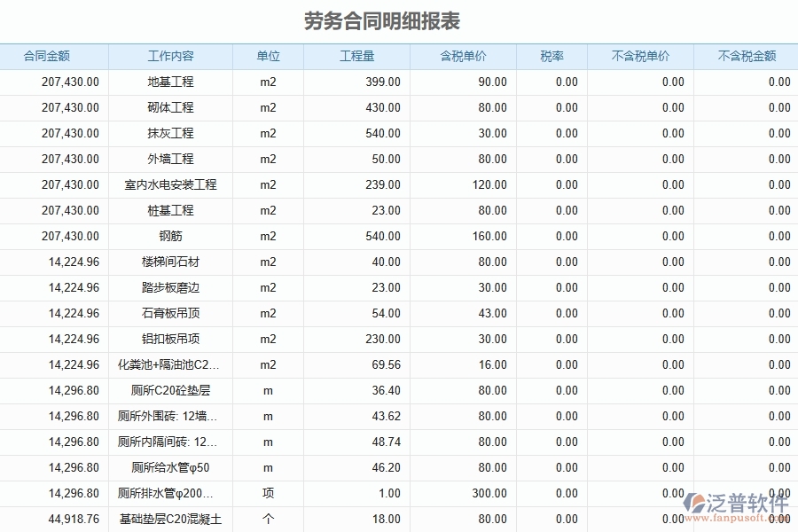798x532 pixels.
Task: Click the 300.00 unit price
Action: click(489, 493)
